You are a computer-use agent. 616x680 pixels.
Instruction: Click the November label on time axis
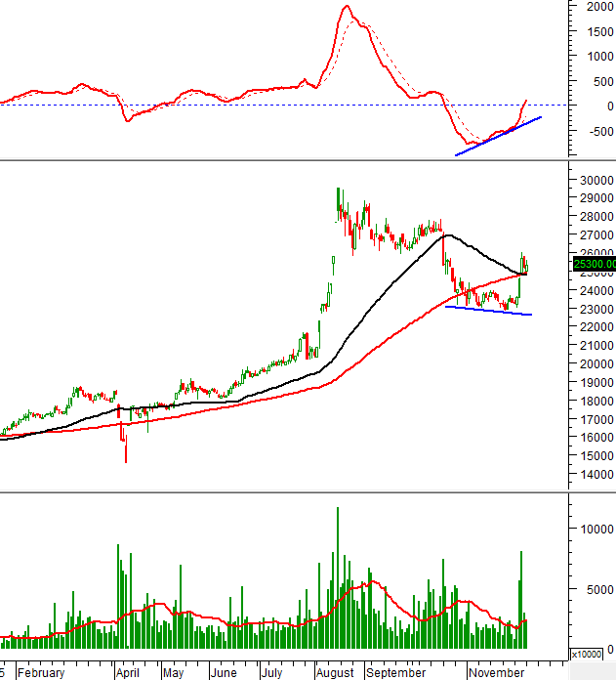click(494, 673)
